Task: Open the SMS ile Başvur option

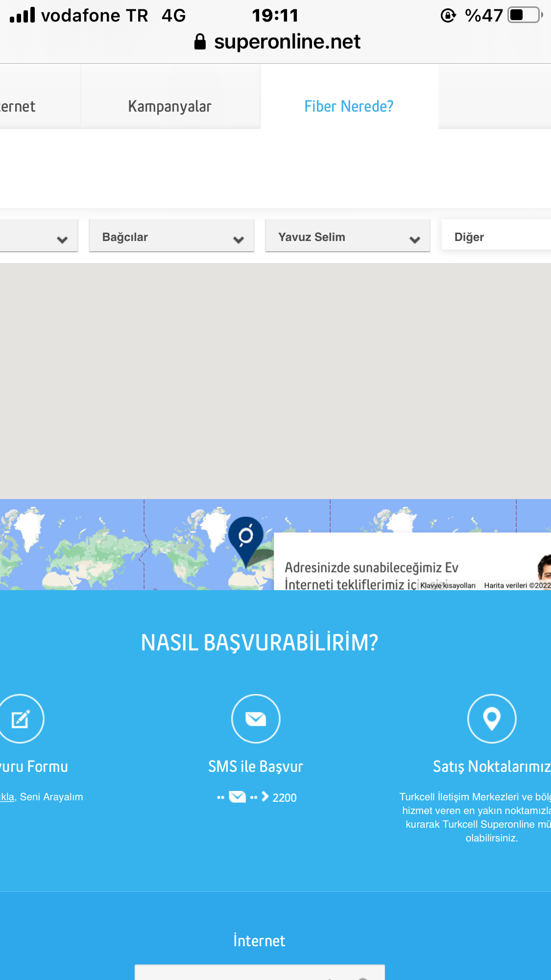Action: (256, 766)
